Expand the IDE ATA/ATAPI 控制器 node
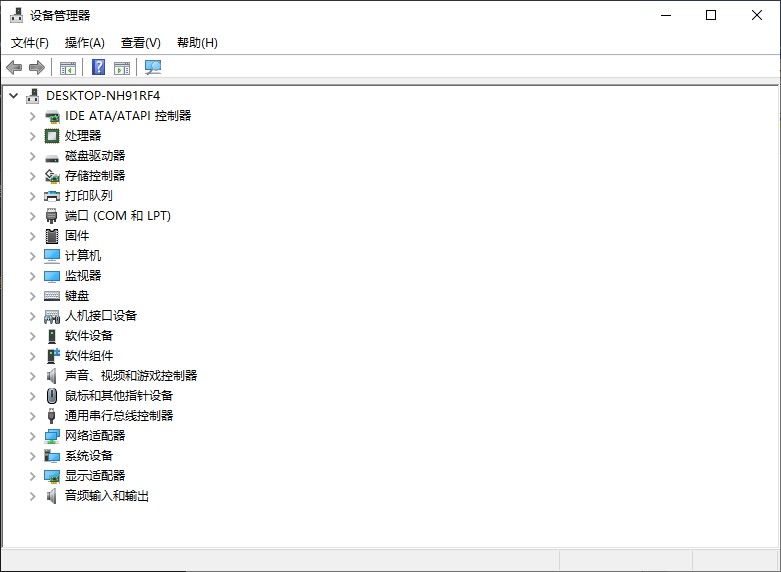Image resolution: width=781 pixels, height=572 pixels. [x=32, y=116]
